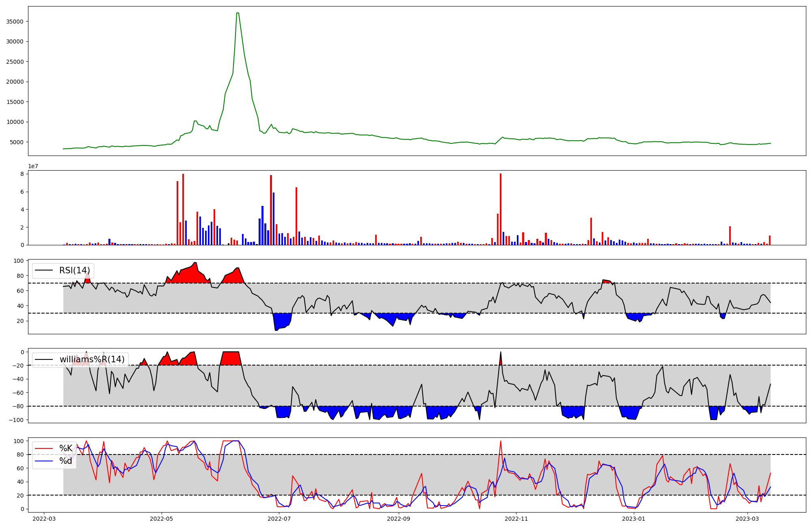
Task: Click the 1e7 volume scale label
Action: pos(33,167)
